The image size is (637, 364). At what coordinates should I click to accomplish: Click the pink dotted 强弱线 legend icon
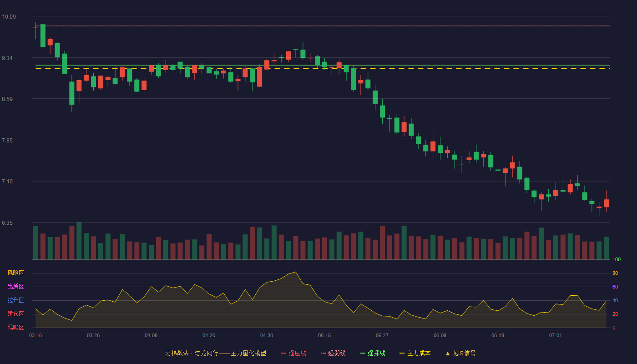point(323,353)
